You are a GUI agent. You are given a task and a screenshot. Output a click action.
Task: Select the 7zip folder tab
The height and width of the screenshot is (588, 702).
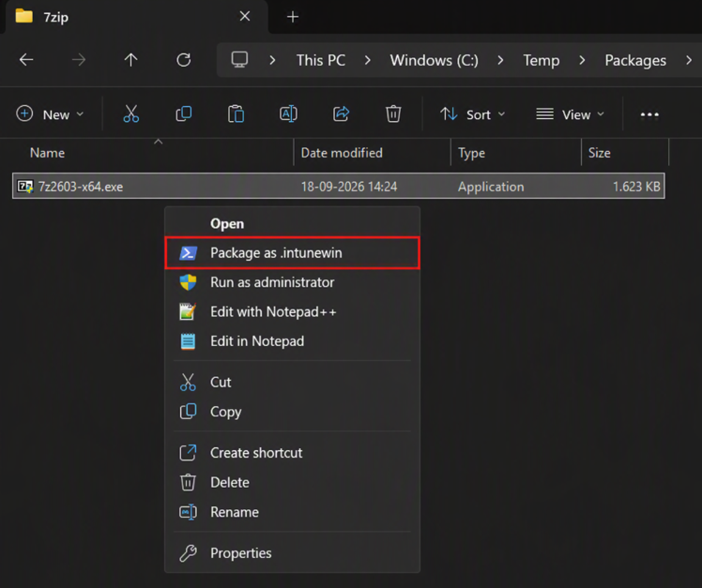[x=134, y=17]
